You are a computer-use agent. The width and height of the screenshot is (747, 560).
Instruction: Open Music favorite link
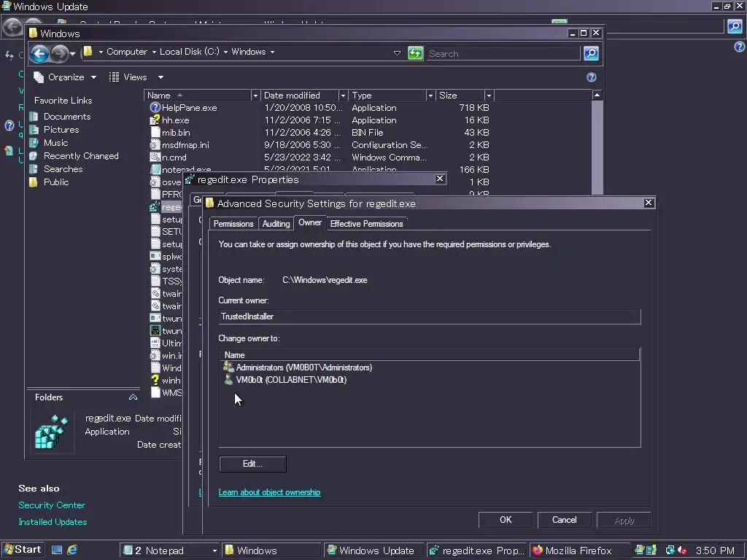point(55,143)
